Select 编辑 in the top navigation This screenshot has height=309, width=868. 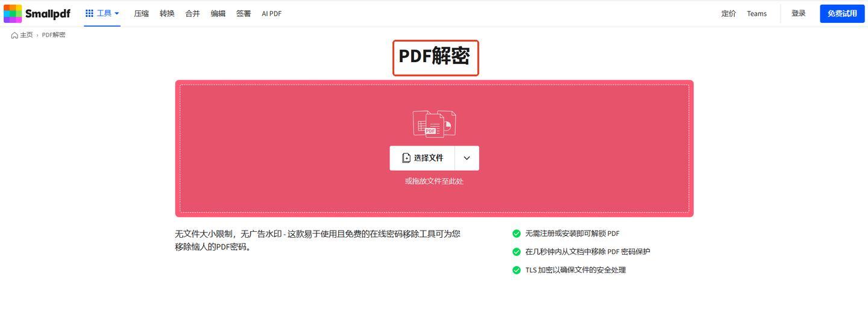pos(218,13)
